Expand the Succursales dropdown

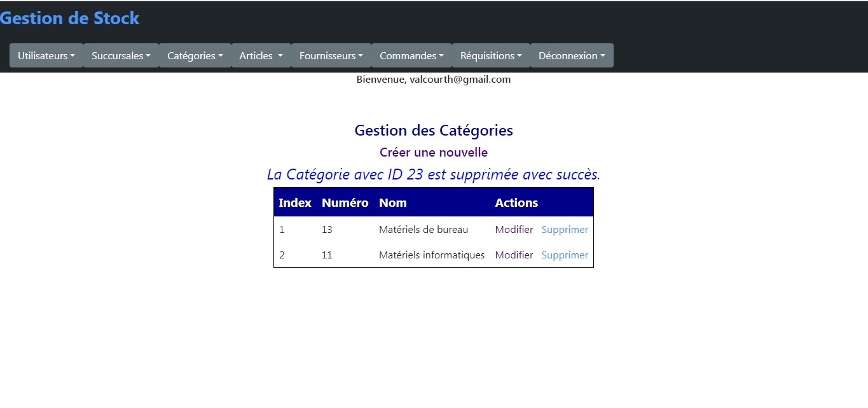click(121, 55)
